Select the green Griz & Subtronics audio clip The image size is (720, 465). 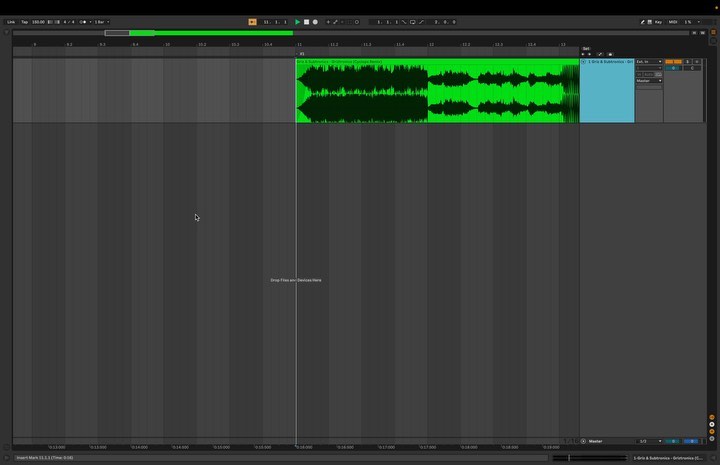click(x=437, y=90)
